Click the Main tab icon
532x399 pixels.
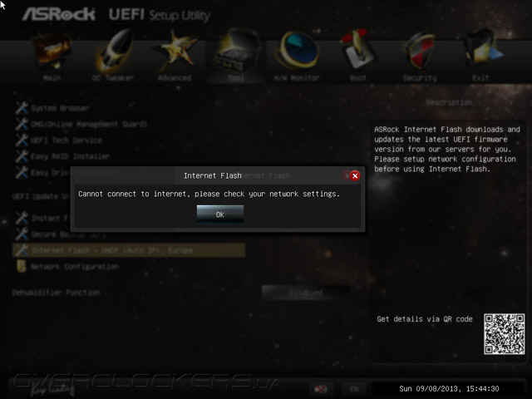[x=52, y=51]
